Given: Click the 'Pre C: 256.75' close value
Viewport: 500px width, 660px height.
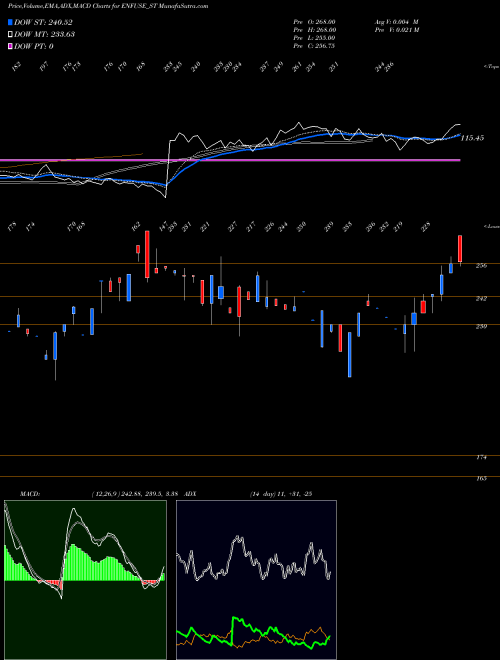Looking at the screenshot, I should point(314,46).
